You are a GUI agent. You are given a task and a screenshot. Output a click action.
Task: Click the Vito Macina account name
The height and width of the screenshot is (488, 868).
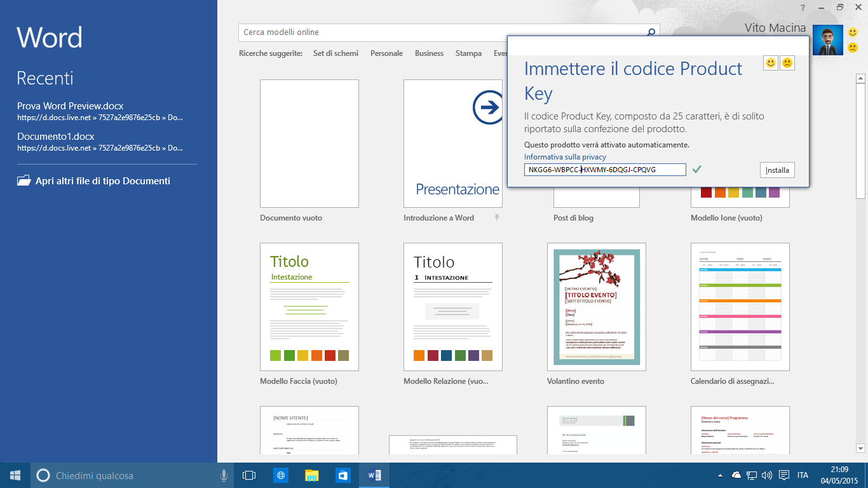tap(775, 28)
